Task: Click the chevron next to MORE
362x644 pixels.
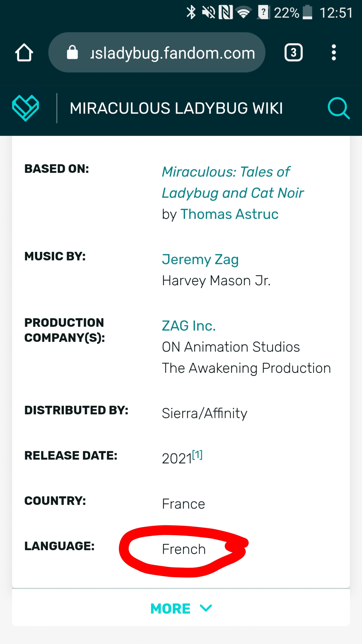Action: click(x=206, y=608)
